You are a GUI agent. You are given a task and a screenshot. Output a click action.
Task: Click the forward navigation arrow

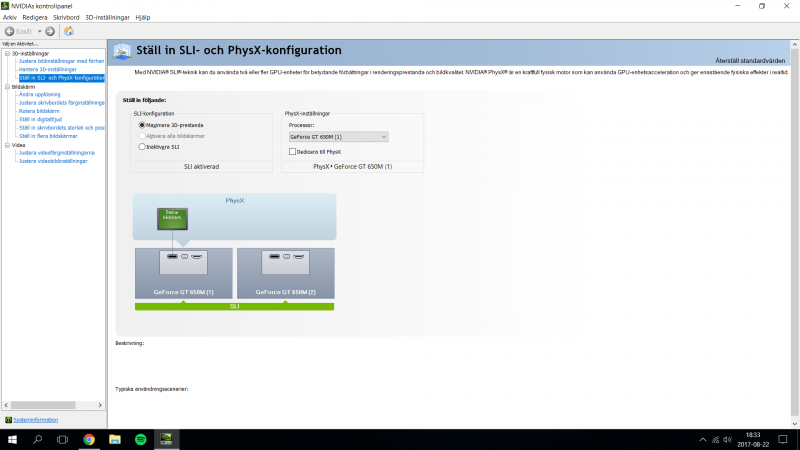pos(50,31)
